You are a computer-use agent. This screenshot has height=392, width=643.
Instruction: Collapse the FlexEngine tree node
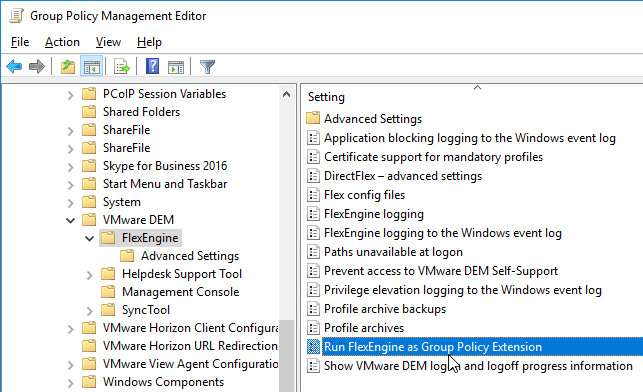[89, 239]
